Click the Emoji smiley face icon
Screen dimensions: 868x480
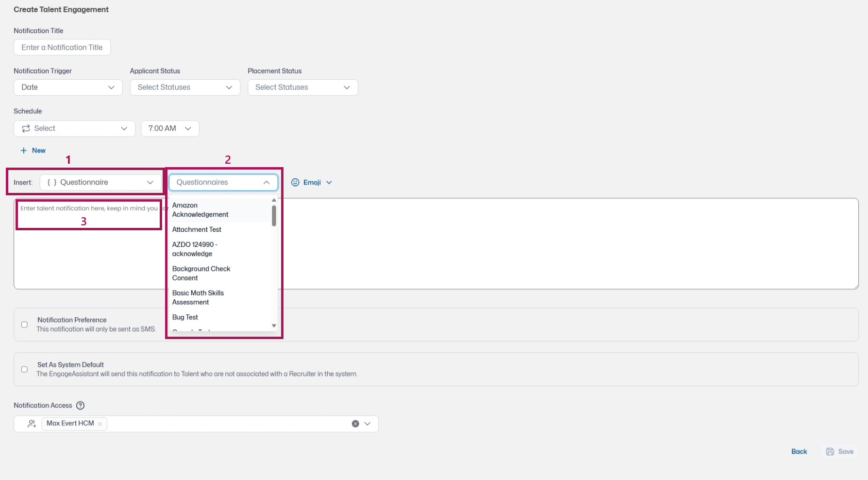[x=295, y=182]
